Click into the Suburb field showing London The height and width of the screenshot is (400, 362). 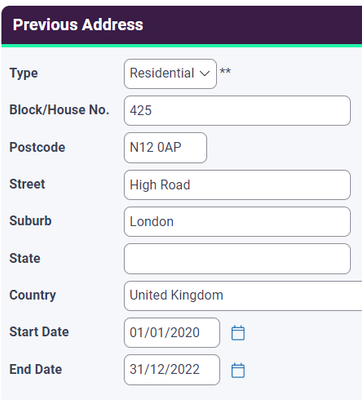click(237, 222)
